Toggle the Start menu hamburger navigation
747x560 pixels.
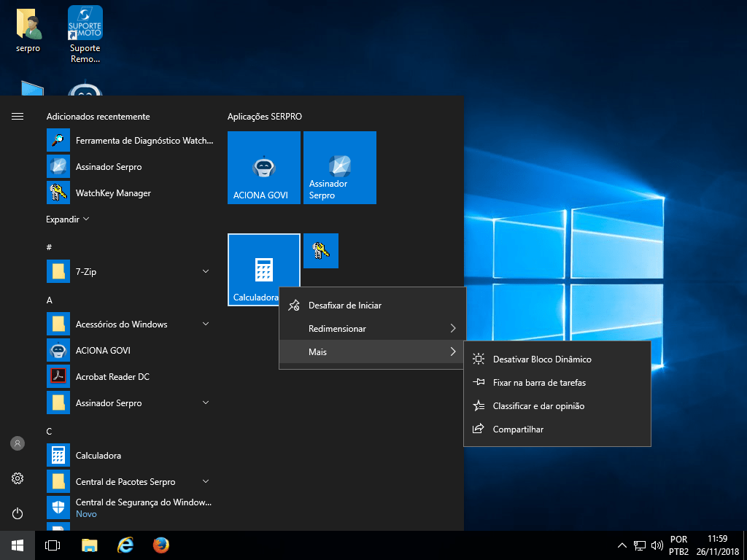18,117
